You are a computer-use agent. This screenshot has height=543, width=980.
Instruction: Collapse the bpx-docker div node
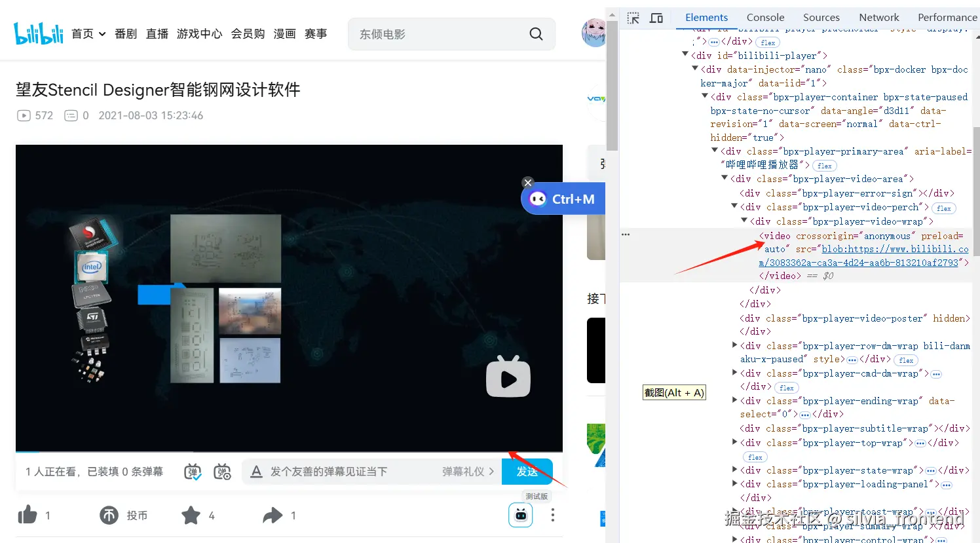point(695,69)
